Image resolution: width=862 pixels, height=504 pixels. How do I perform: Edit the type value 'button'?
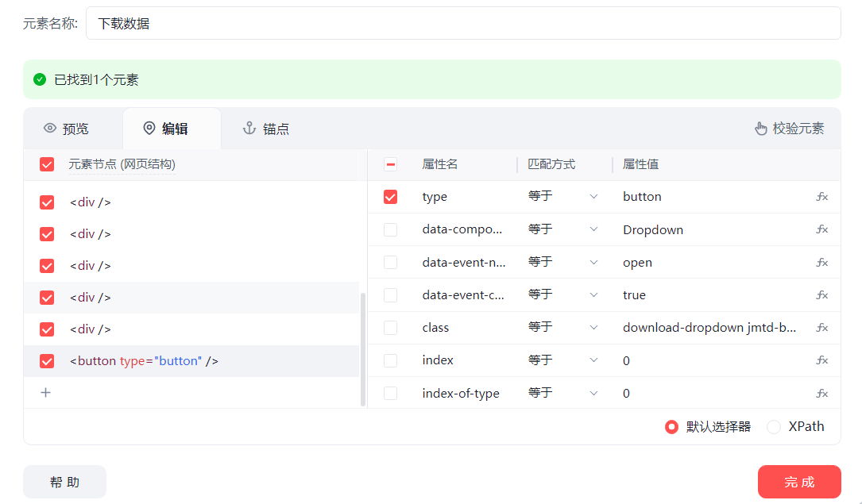(642, 197)
